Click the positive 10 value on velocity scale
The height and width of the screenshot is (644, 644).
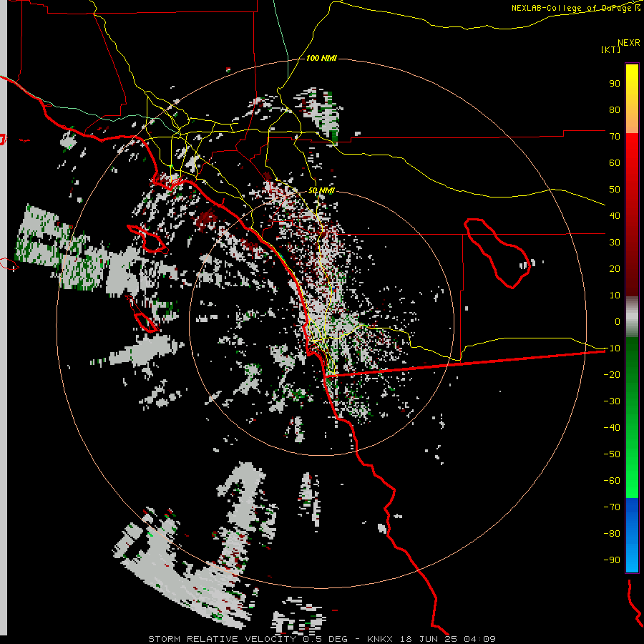[615, 296]
